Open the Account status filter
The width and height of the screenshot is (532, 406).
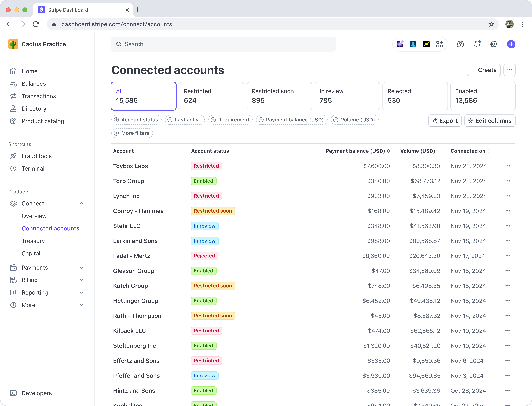click(136, 120)
